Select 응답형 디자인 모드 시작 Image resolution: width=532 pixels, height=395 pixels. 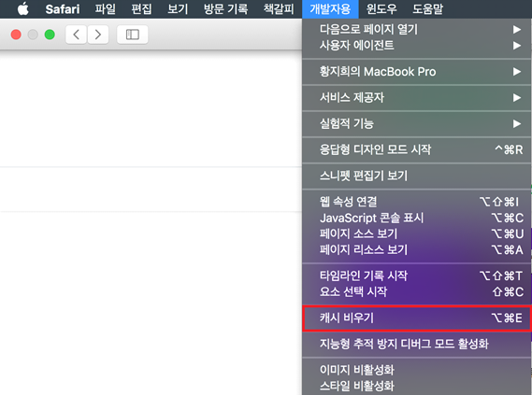[416, 149]
